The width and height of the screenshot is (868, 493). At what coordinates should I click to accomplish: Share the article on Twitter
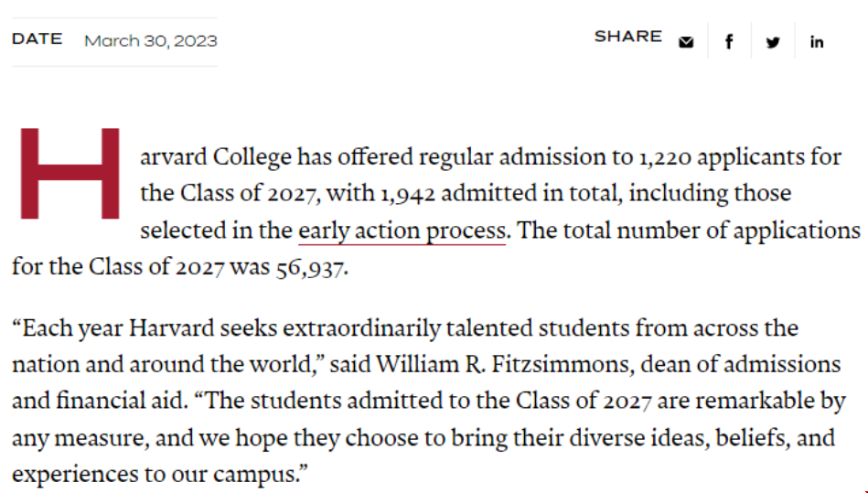pos(773,42)
